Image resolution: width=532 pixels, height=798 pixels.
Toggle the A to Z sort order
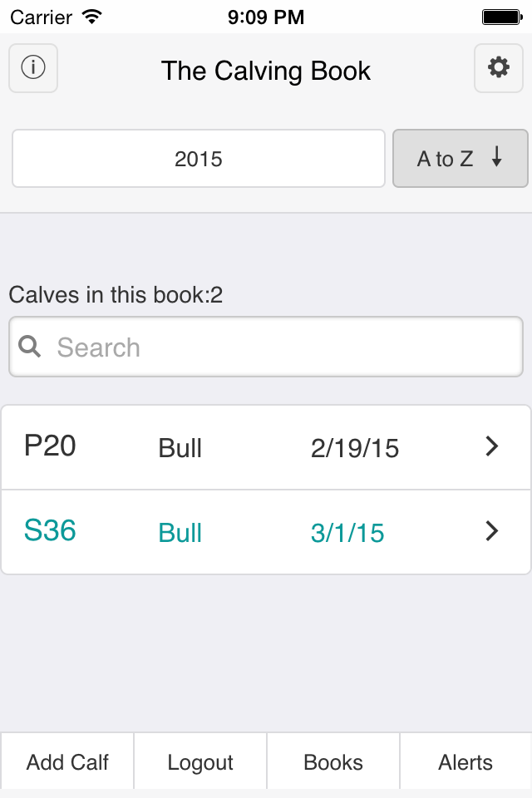460,158
